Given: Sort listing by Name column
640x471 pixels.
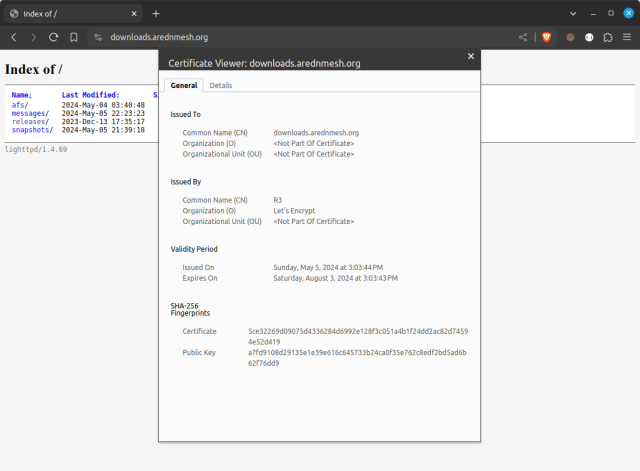Looking at the screenshot, I should coord(21,95).
